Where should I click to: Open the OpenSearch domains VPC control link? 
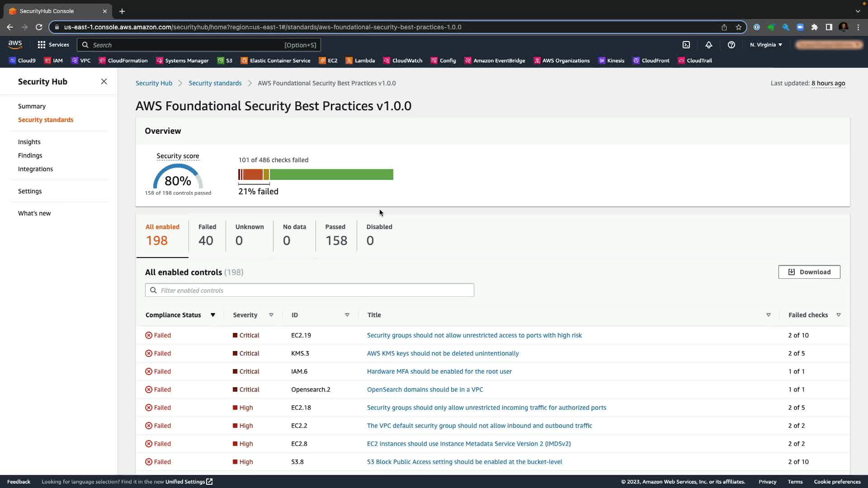tap(425, 389)
